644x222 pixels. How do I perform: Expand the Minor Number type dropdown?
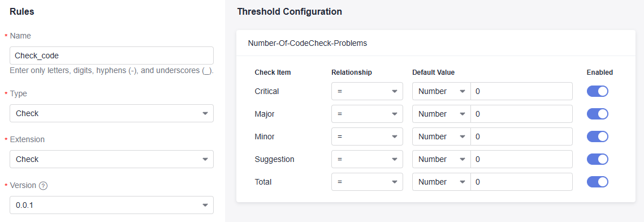442,136
